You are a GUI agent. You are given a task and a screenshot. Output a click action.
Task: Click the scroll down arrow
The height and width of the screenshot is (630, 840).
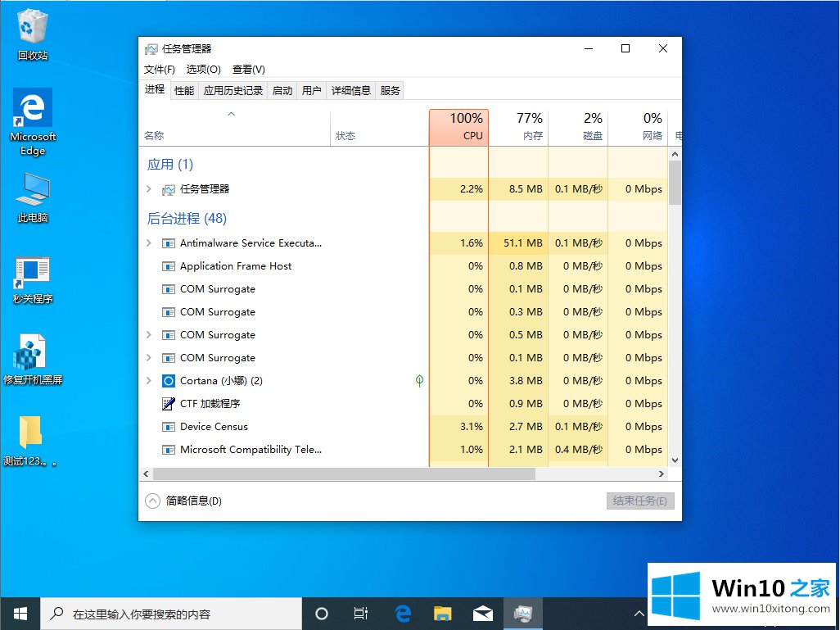click(x=675, y=460)
